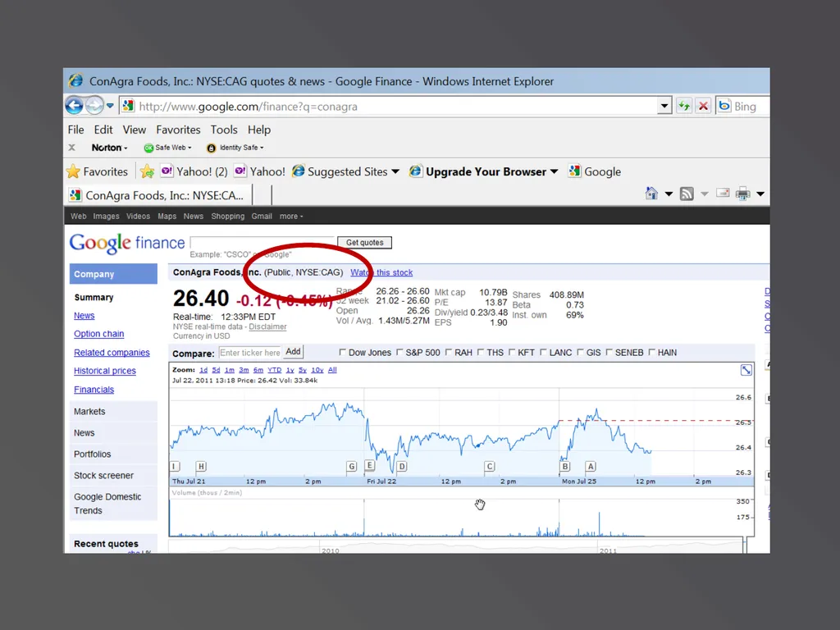840x630 pixels.
Task: Click the browser Back arrow button
Action: coord(75,106)
